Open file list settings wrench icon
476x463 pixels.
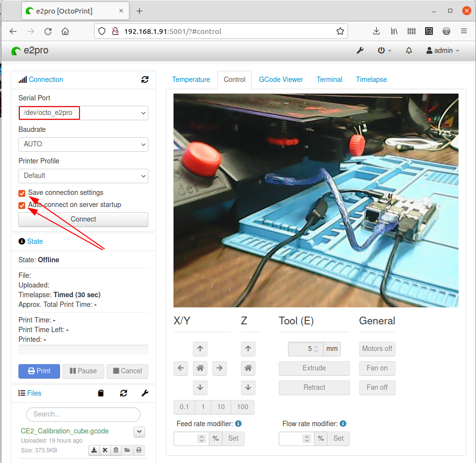(x=144, y=393)
